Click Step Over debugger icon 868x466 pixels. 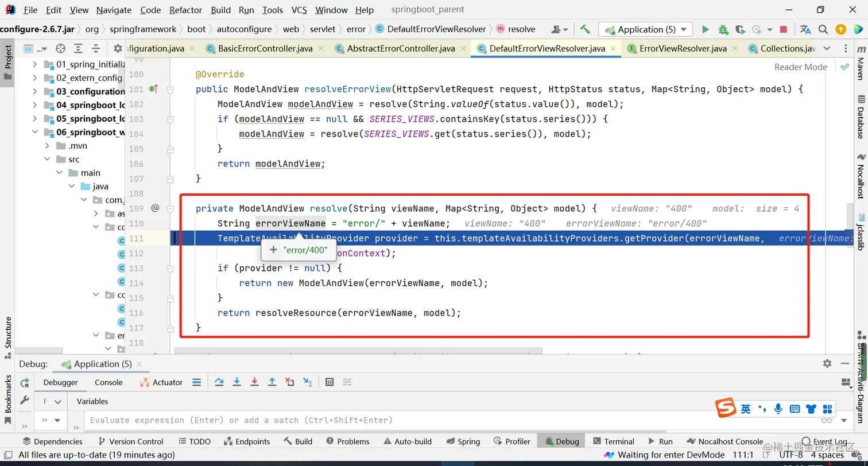219,382
